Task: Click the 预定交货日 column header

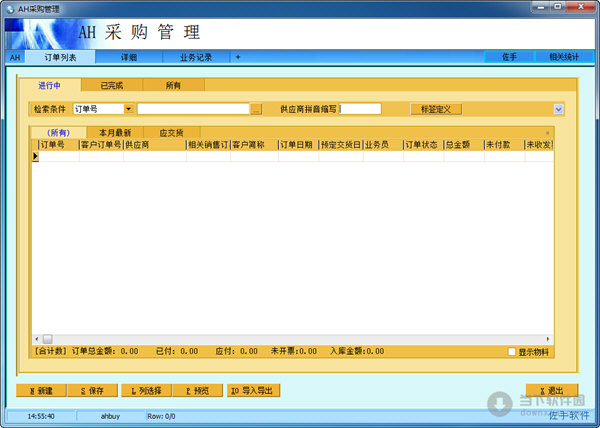Action: coord(341,145)
